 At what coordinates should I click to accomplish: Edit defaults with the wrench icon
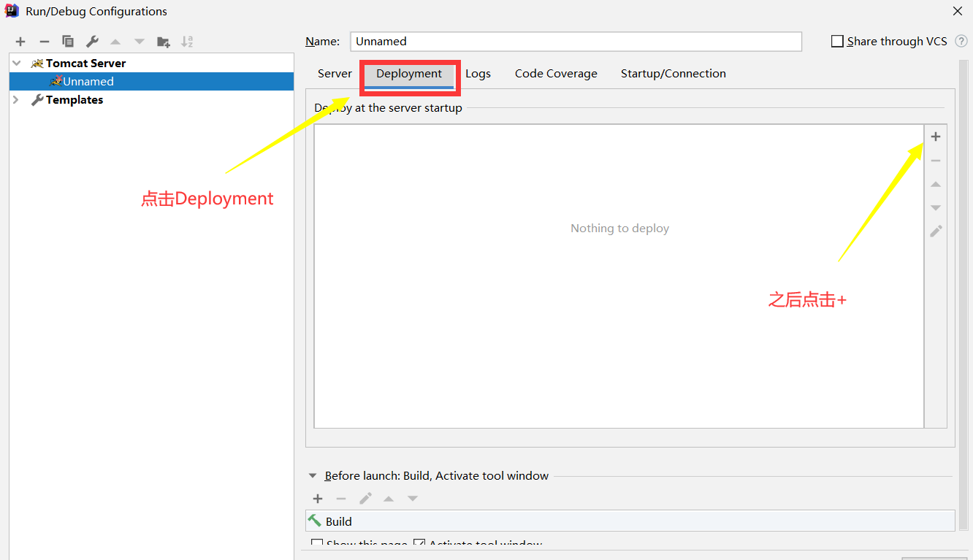(x=92, y=42)
